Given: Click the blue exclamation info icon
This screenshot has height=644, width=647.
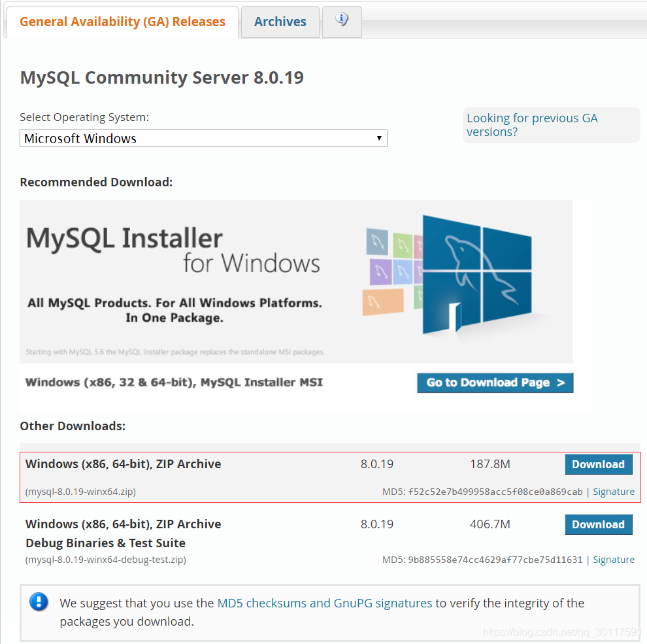Looking at the screenshot, I should click(39, 602).
